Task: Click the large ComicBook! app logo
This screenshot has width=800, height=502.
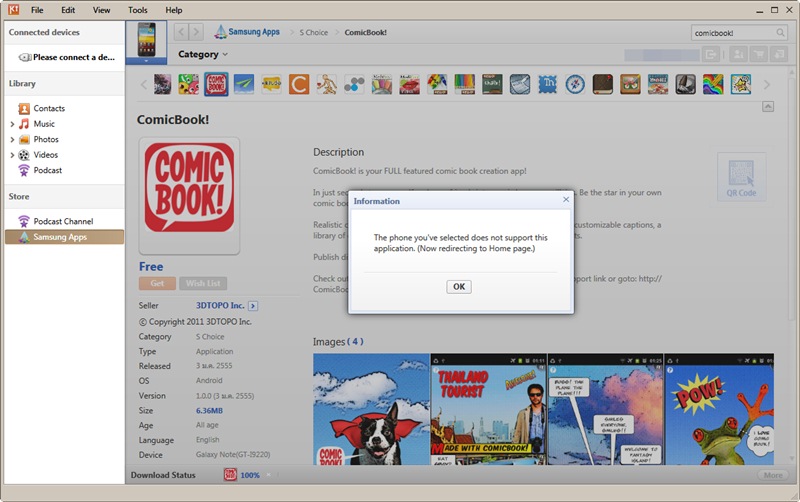Action: point(189,188)
